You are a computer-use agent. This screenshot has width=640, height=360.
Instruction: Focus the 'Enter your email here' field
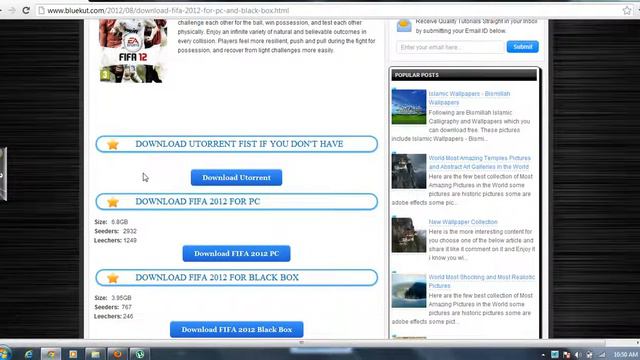tap(450, 47)
